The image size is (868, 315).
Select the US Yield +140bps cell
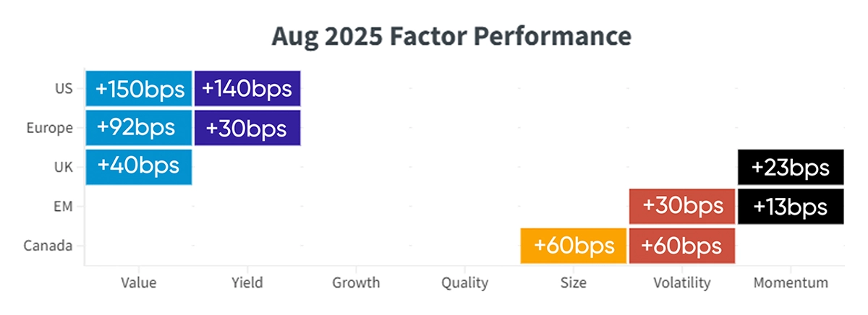(247, 89)
